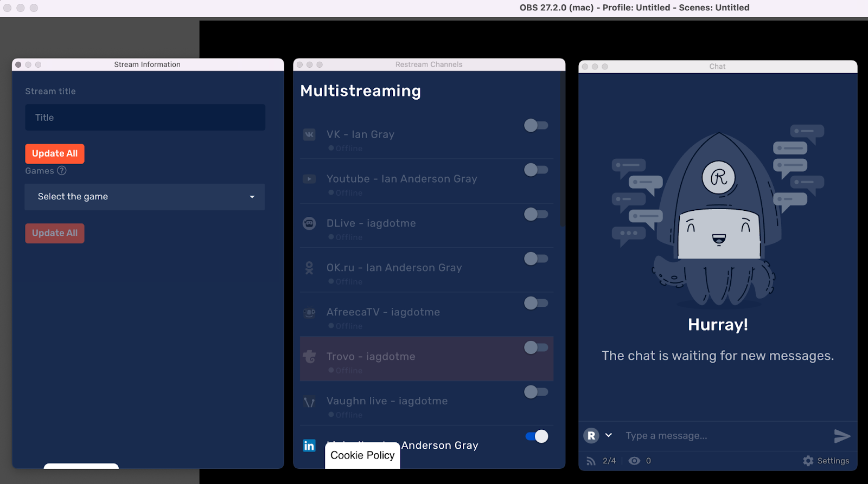Click the Restream Channels window title bar
Viewport: 868px width, 484px height.
429,64
